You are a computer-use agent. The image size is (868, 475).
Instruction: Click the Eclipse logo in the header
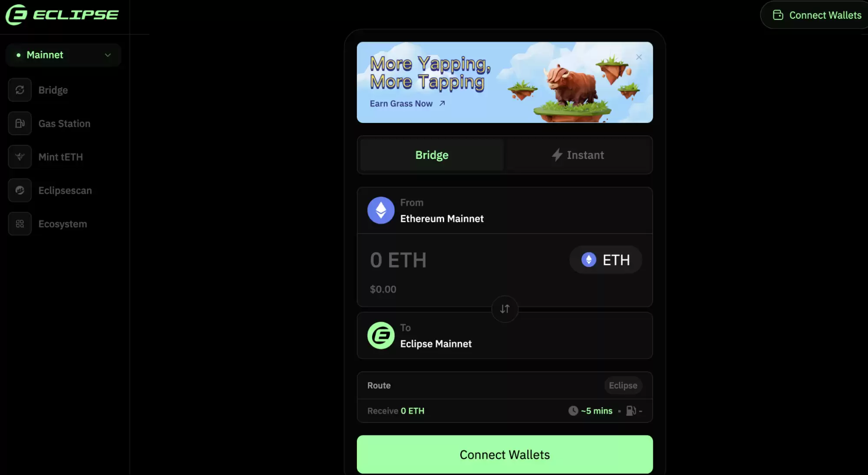point(62,15)
